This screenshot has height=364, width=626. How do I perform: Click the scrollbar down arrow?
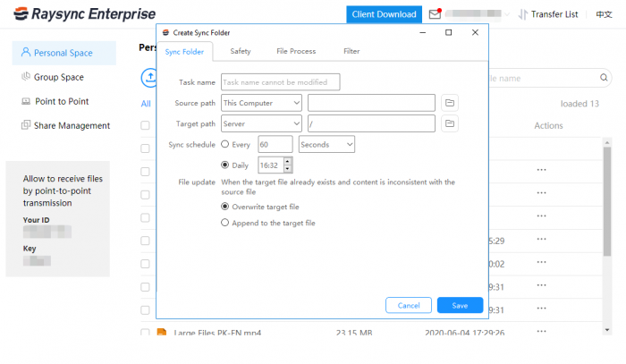coord(607,330)
